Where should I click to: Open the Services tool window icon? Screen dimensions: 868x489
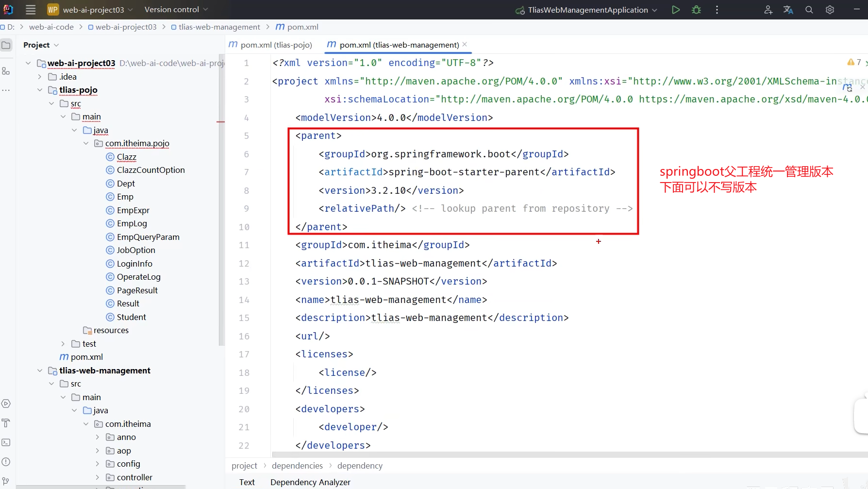point(6,404)
